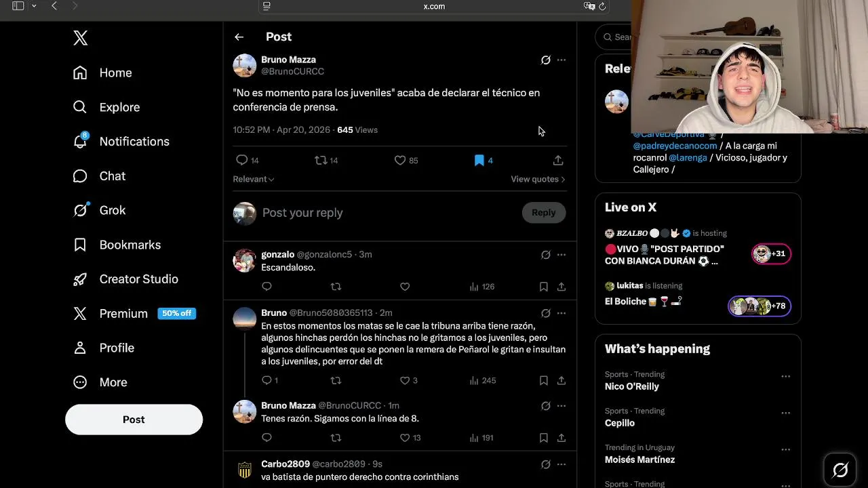868x488 pixels.
Task: Join BZALBO's live space VIVO POST PARTIDO
Action: pos(698,247)
